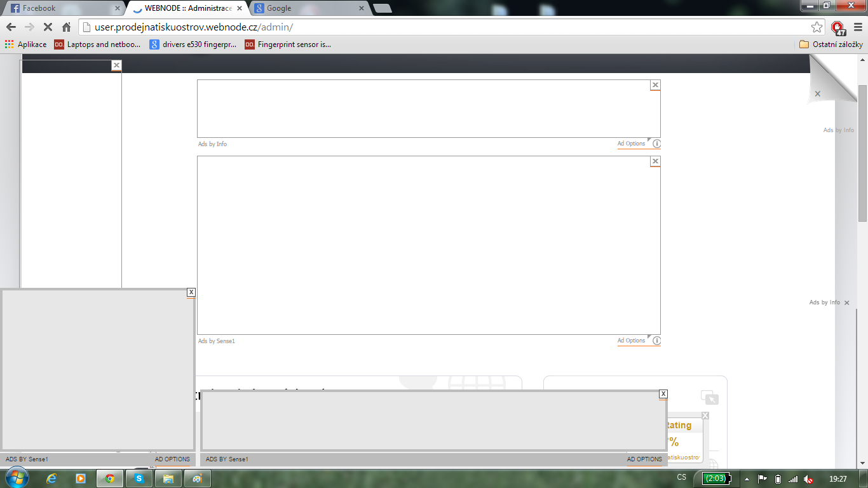Click the Chrome taskbar button

click(110, 478)
